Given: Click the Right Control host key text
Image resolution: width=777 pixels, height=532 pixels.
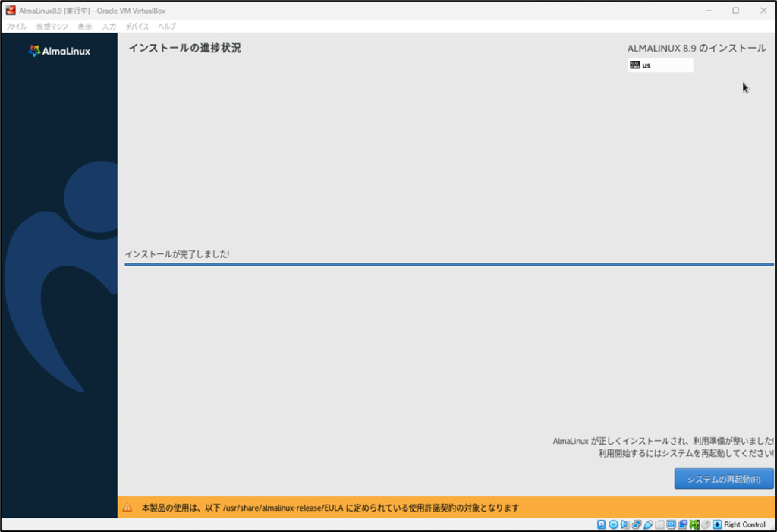Looking at the screenshot, I should pos(744,524).
